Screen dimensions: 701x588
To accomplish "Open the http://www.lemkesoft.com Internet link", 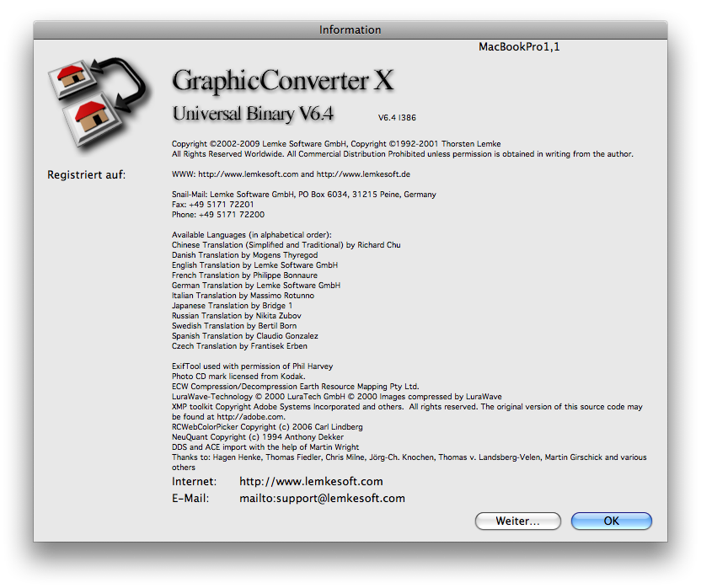I will 311,482.
